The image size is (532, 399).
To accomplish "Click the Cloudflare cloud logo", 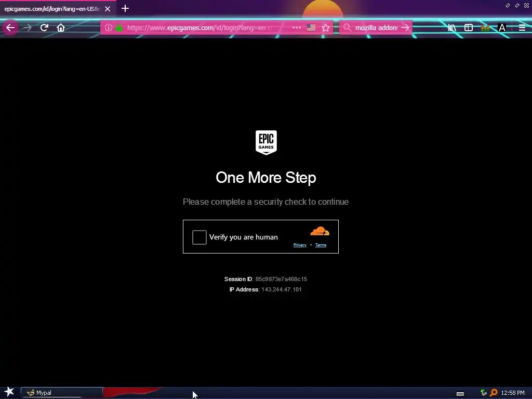I will point(320,231).
